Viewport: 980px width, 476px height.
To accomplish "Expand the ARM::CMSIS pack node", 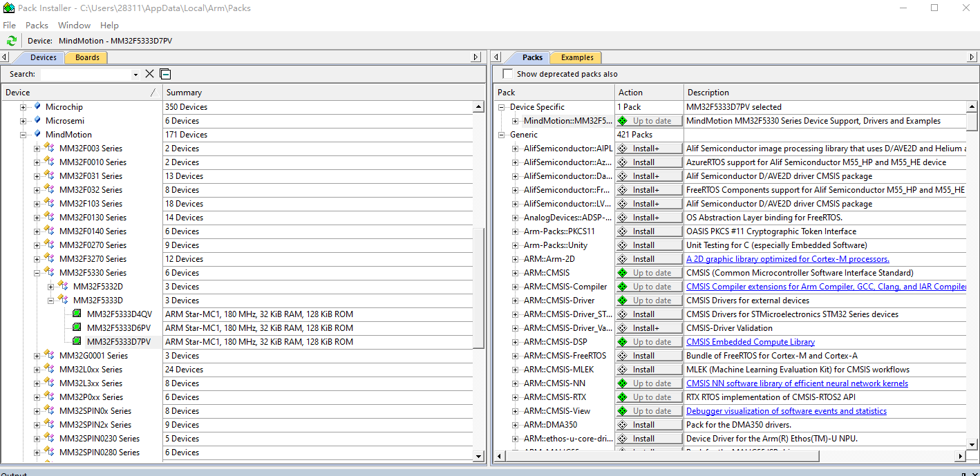I will click(x=515, y=273).
